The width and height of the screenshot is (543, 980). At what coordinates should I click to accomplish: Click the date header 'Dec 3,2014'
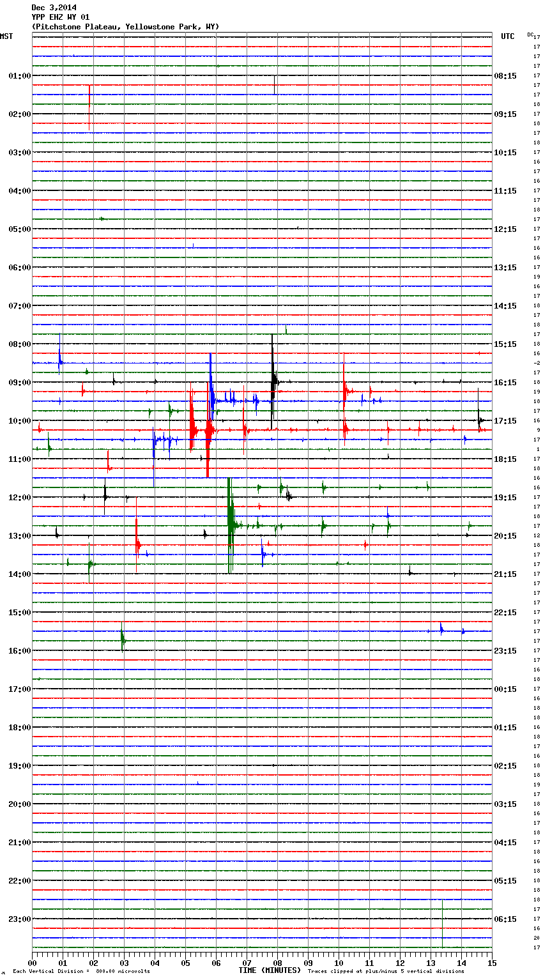click(x=54, y=8)
